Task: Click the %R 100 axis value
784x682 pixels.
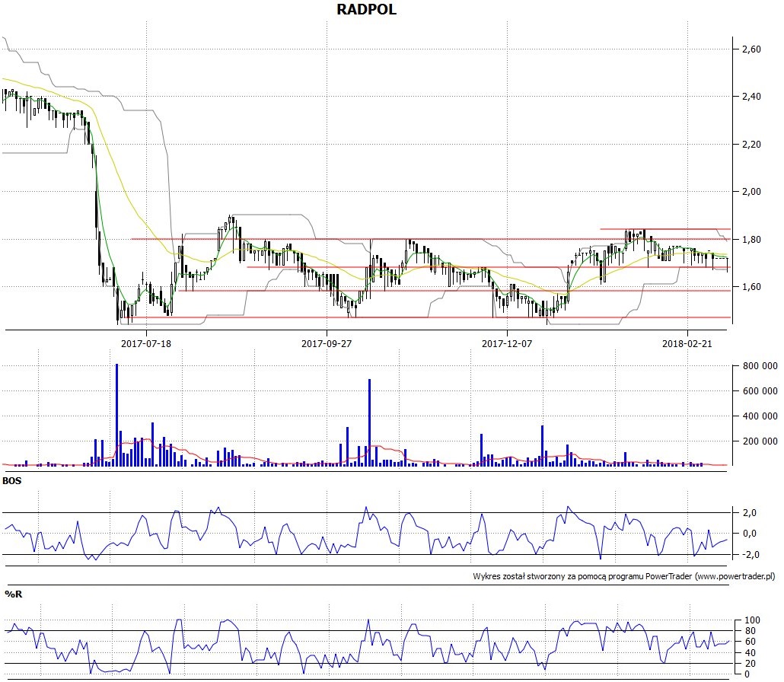Action: (752, 620)
